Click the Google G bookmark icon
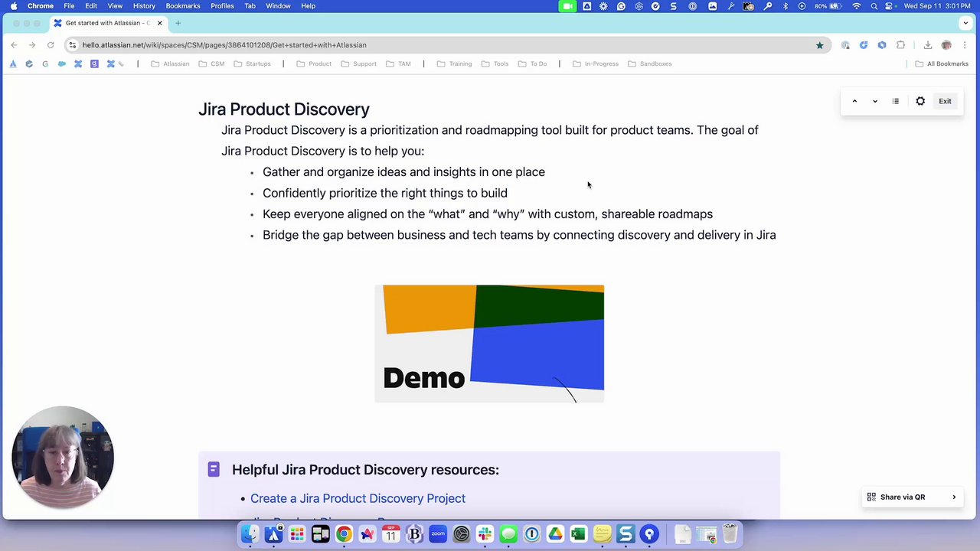Image resolution: width=980 pixels, height=551 pixels. click(45, 64)
